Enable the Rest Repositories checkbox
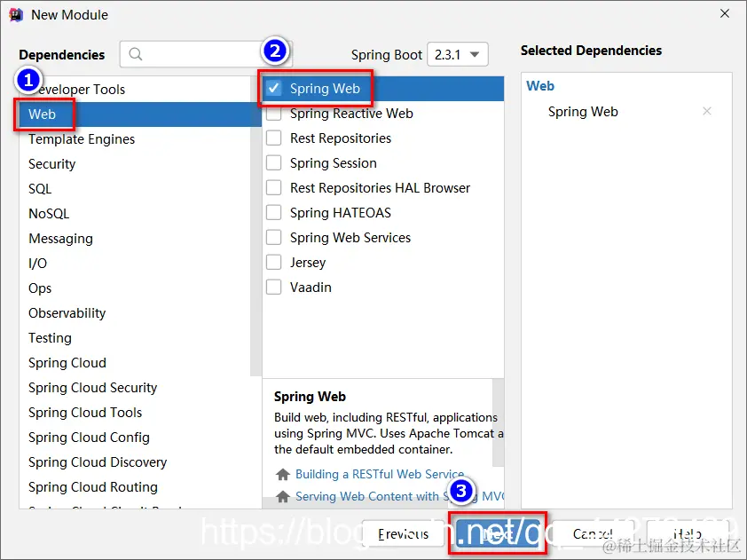 274,138
